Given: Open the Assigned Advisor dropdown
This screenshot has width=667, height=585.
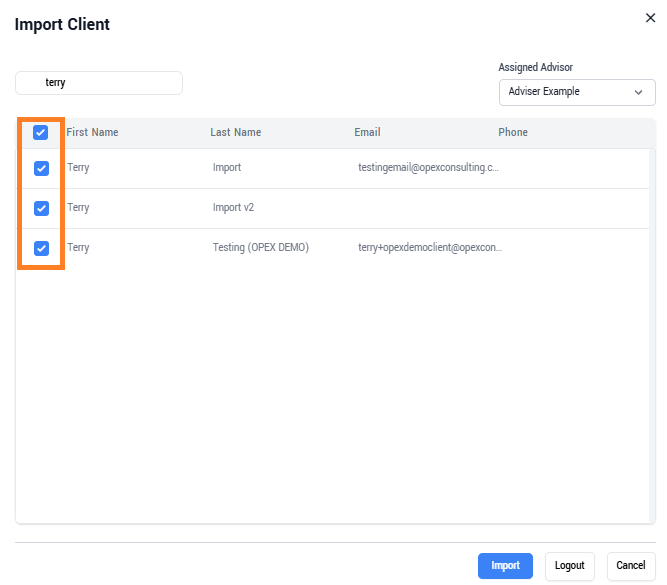Looking at the screenshot, I should 577,92.
